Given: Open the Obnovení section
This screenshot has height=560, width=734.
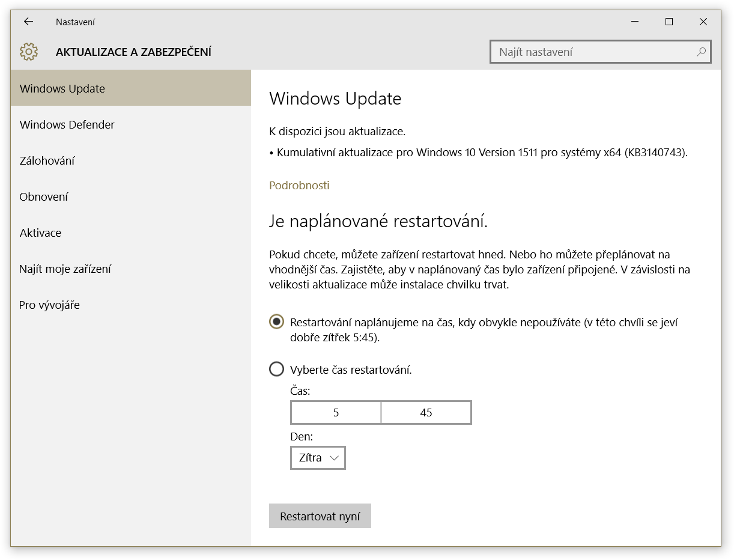Looking at the screenshot, I should (131, 196).
